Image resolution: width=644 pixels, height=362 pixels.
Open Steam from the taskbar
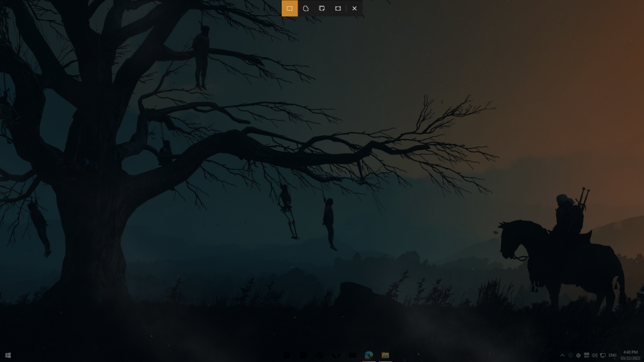pos(319,355)
